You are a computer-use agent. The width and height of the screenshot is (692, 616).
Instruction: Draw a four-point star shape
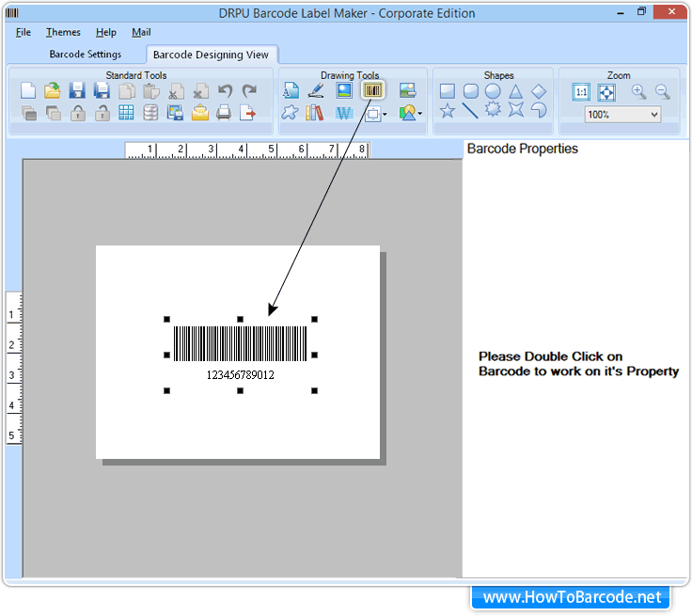coord(516,109)
